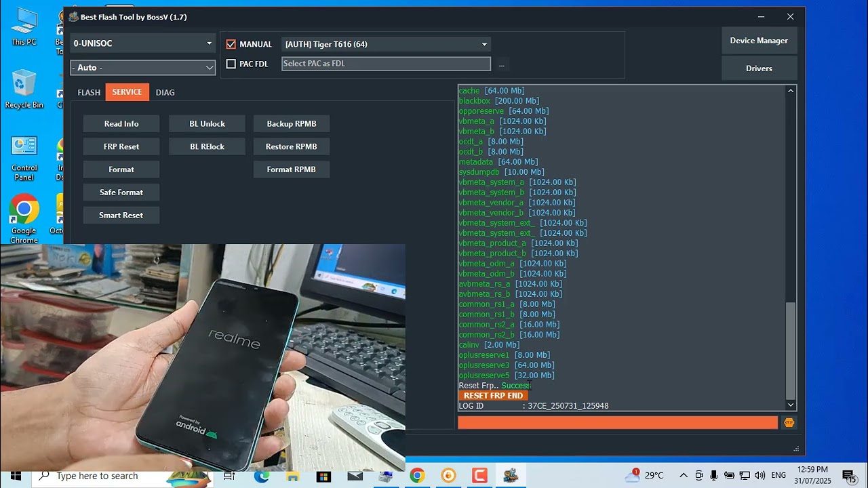868x488 pixels.
Task: Click the LOG ID 37CE_250731_125948 text
Action: 534,406
